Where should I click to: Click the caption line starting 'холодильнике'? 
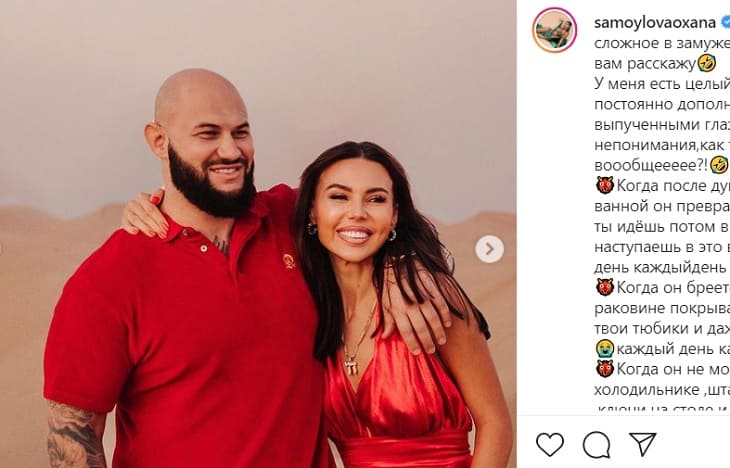pyautogui.click(x=661, y=389)
